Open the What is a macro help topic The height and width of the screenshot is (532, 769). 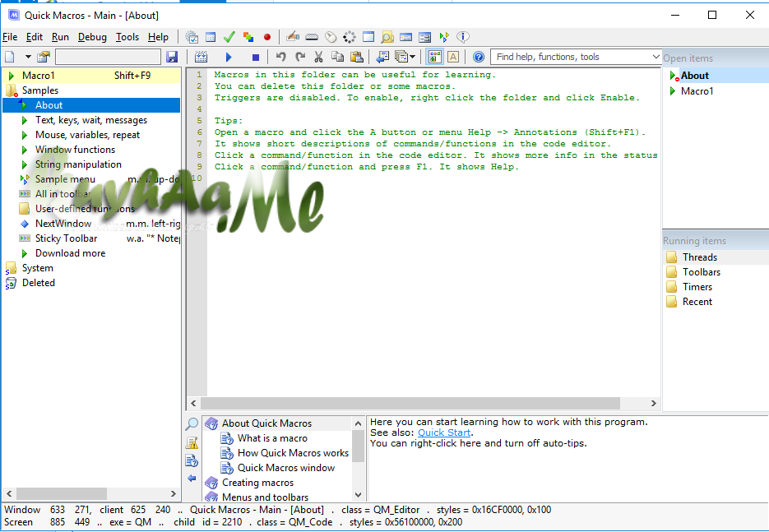click(272, 438)
